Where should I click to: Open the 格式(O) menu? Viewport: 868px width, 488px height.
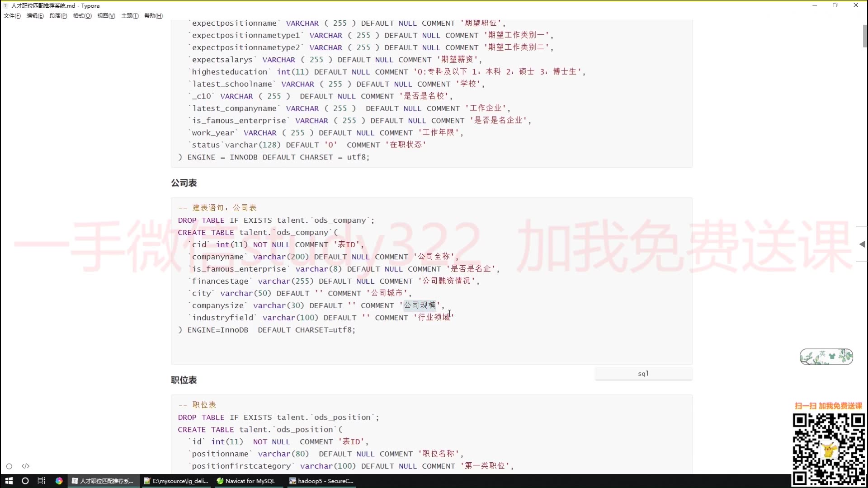[x=82, y=16]
